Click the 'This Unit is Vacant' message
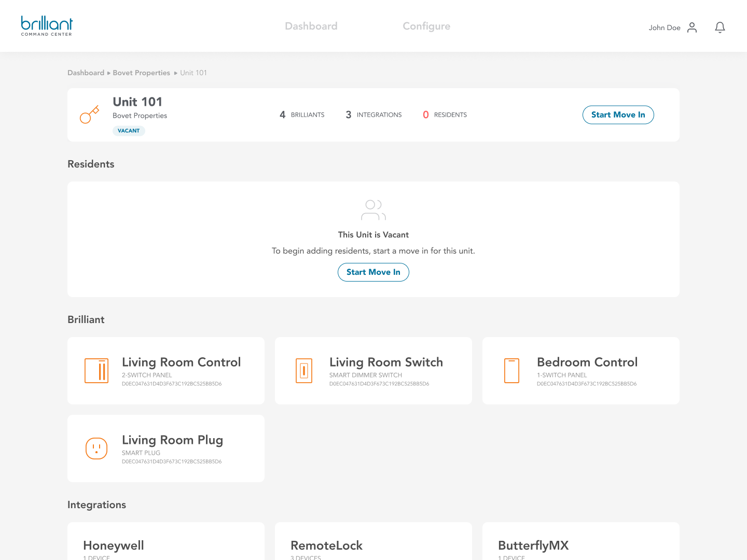747x560 pixels. (374, 235)
